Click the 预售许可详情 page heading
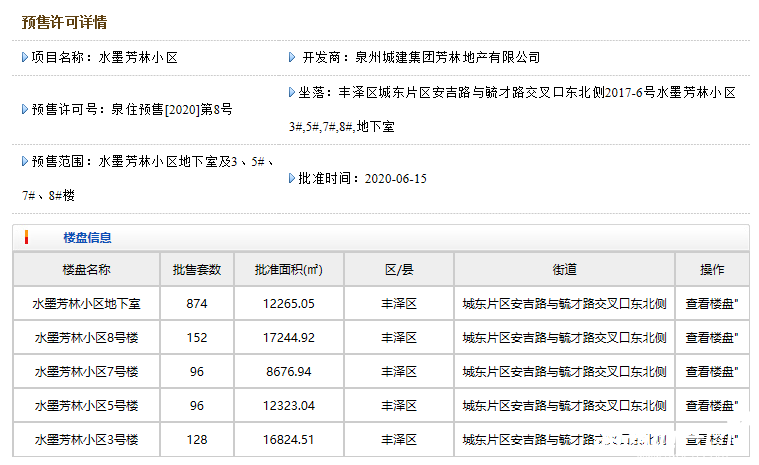The image size is (759, 465). tap(64, 22)
